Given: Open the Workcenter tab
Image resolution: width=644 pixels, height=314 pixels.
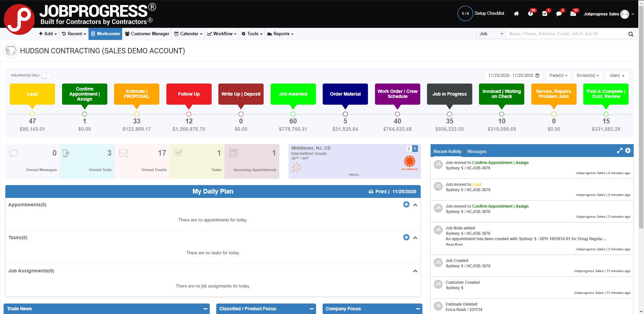Looking at the screenshot, I should click(x=105, y=34).
